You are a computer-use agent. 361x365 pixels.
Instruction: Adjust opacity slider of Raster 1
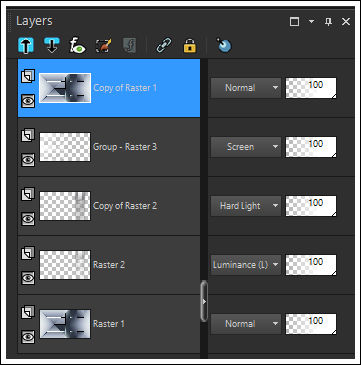click(311, 324)
